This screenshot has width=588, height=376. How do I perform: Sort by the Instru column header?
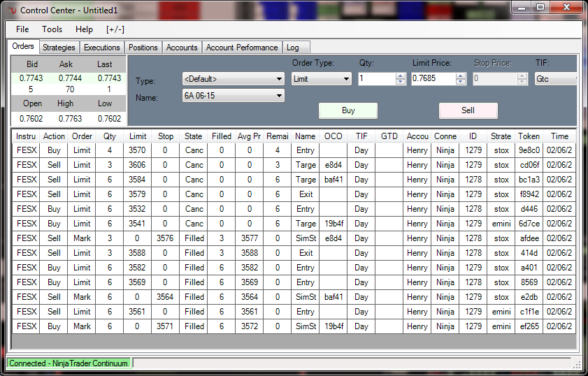(26, 136)
